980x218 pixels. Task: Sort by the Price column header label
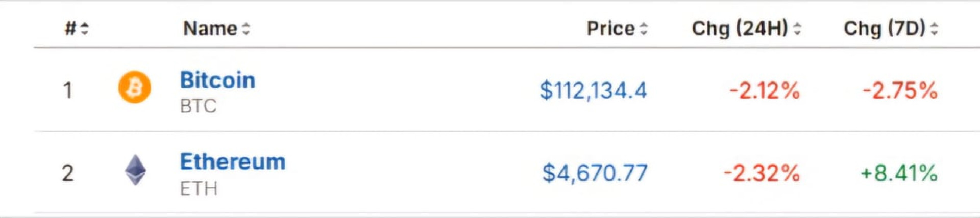[x=610, y=29]
